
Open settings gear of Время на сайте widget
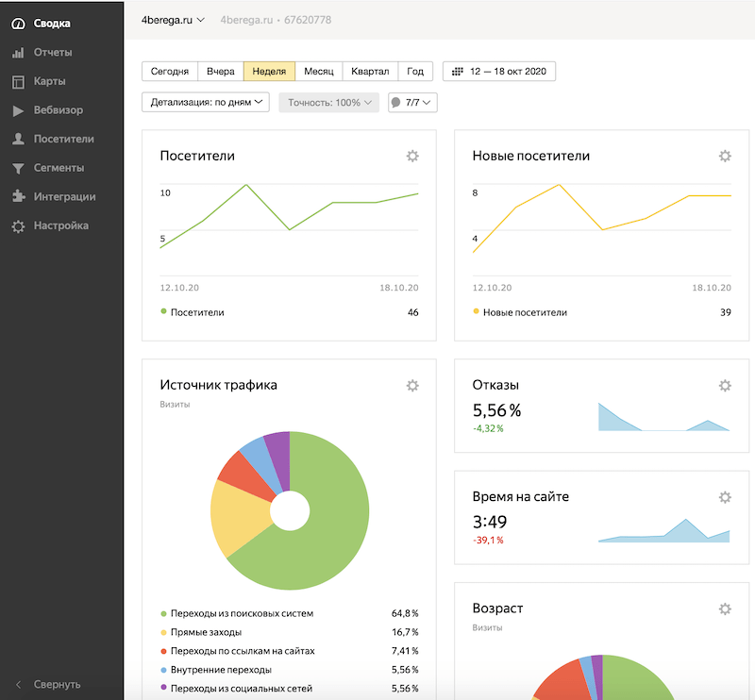725,497
